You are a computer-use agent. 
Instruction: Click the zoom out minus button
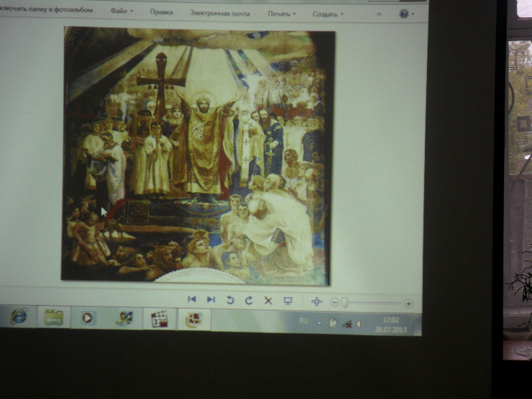pos(334,302)
